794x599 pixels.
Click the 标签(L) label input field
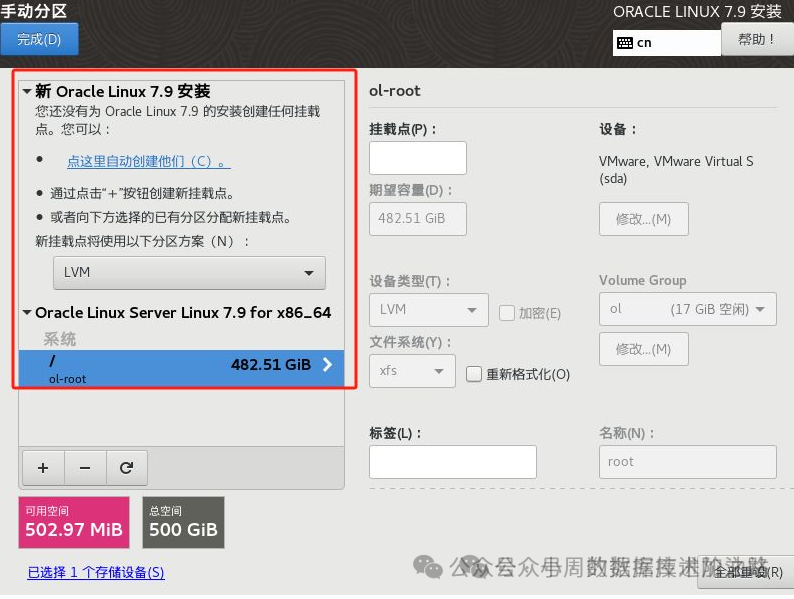(453, 462)
